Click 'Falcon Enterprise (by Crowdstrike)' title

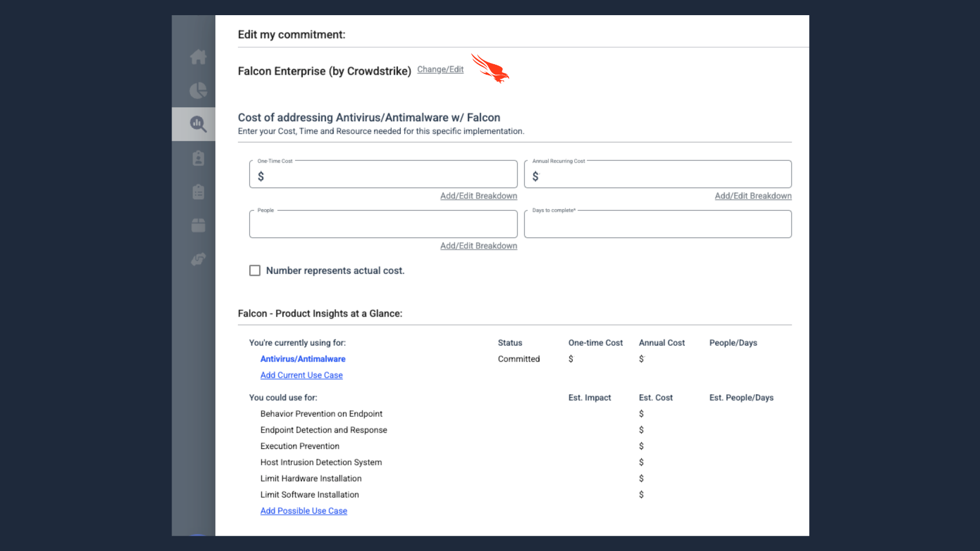click(x=324, y=71)
